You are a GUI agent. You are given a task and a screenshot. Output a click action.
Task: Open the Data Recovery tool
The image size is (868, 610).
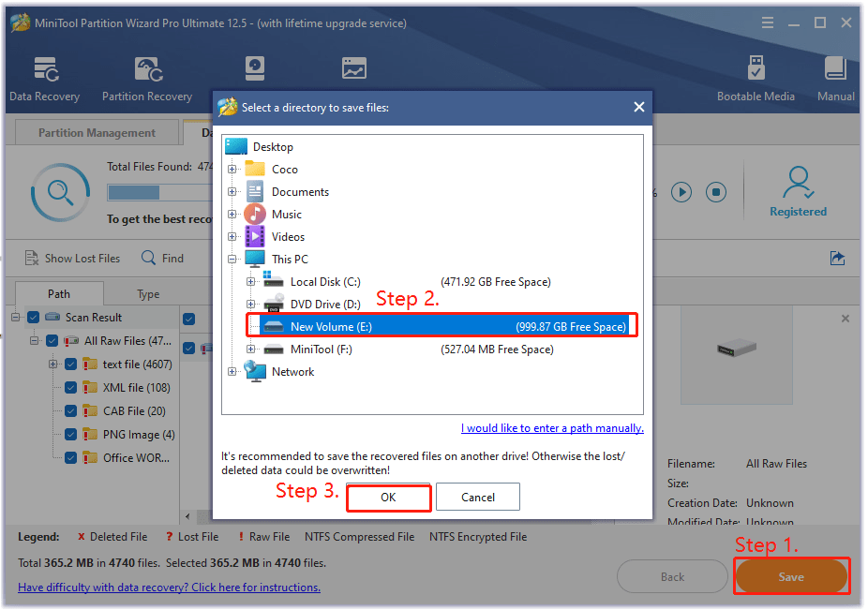[x=44, y=77]
